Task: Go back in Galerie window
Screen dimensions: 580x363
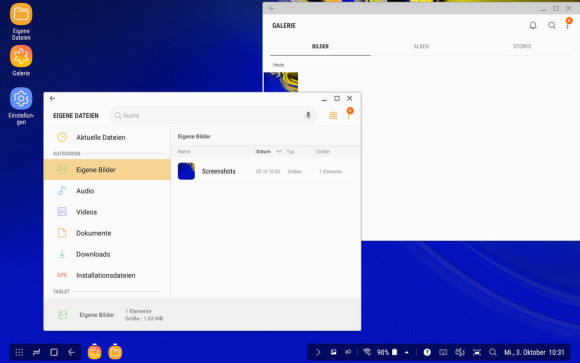Action: [272, 8]
